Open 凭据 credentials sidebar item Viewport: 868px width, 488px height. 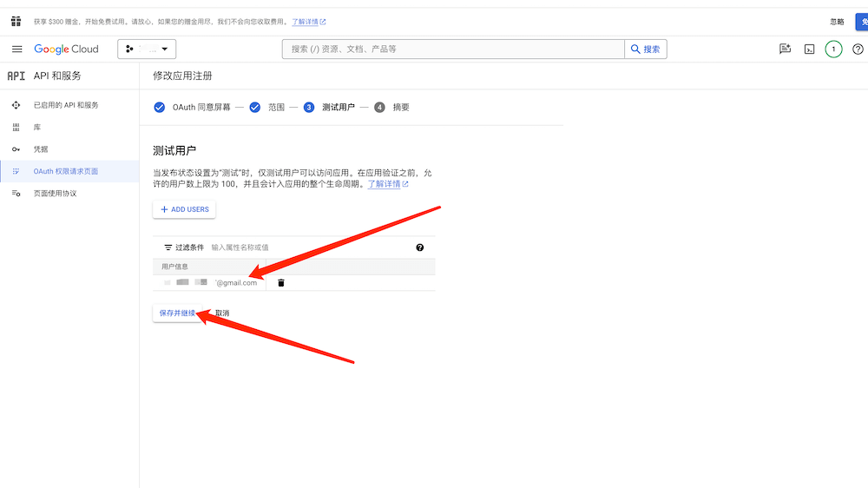pyautogui.click(x=41, y=149)
